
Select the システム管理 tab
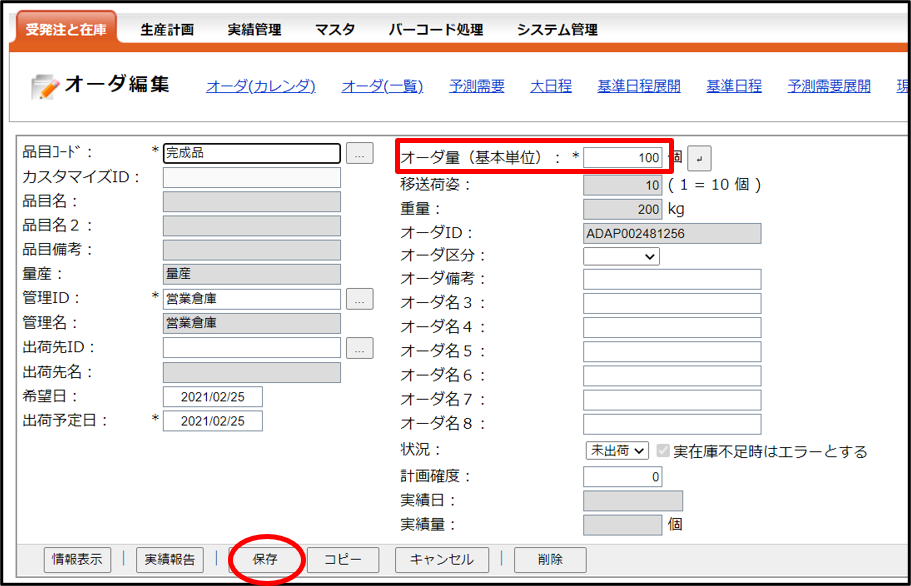pos(557,30)
